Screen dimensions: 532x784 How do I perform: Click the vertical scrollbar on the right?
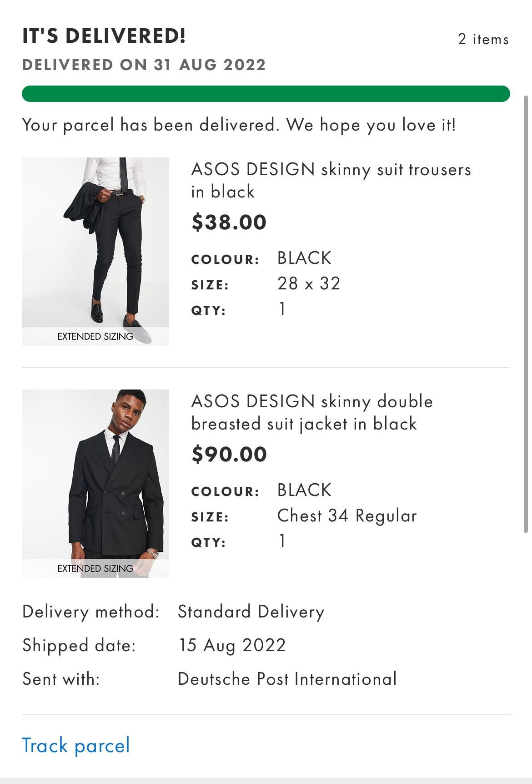click(x=526, y=314)
